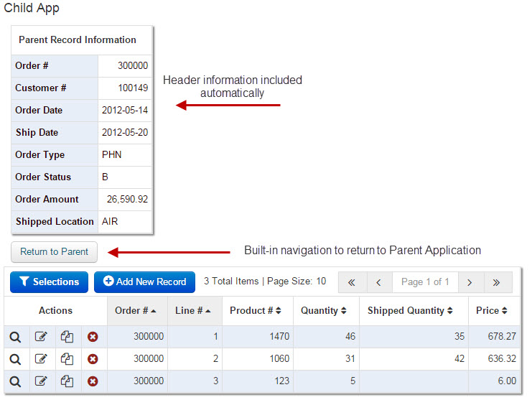
Task: Sort by Order # column
Action: click(x=136, y=311)
